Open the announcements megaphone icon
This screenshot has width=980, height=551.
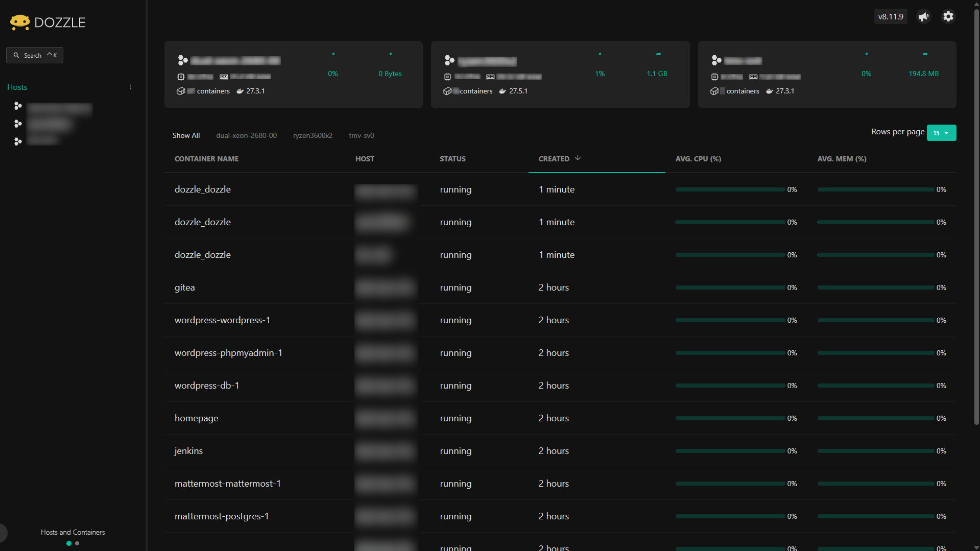[923, 17]
